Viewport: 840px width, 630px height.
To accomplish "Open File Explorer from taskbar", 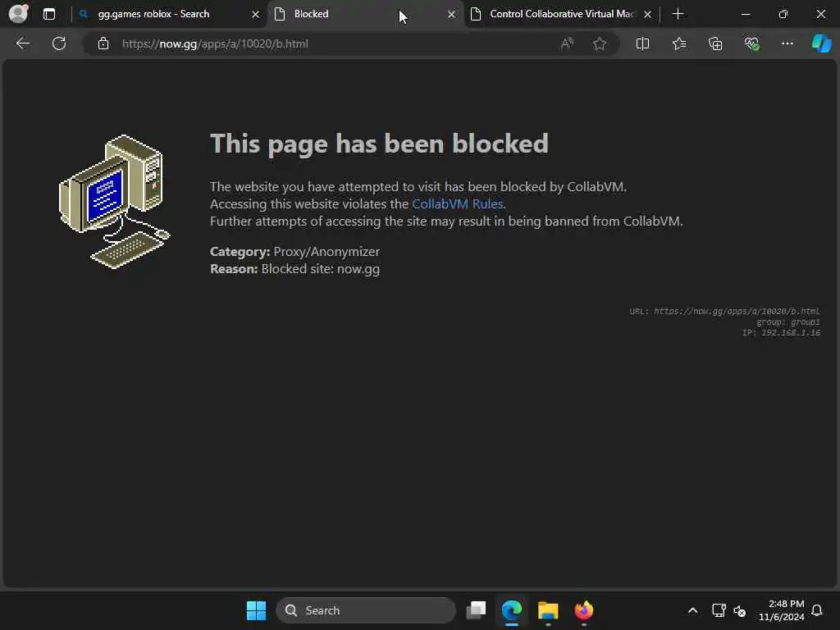I will tap(548, 610).
